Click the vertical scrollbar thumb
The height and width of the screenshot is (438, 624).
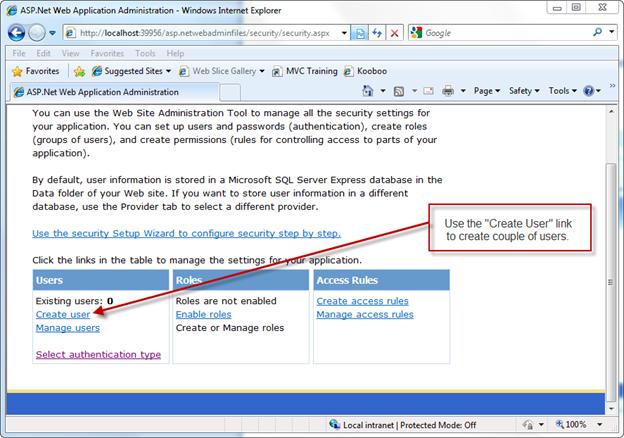611,282
